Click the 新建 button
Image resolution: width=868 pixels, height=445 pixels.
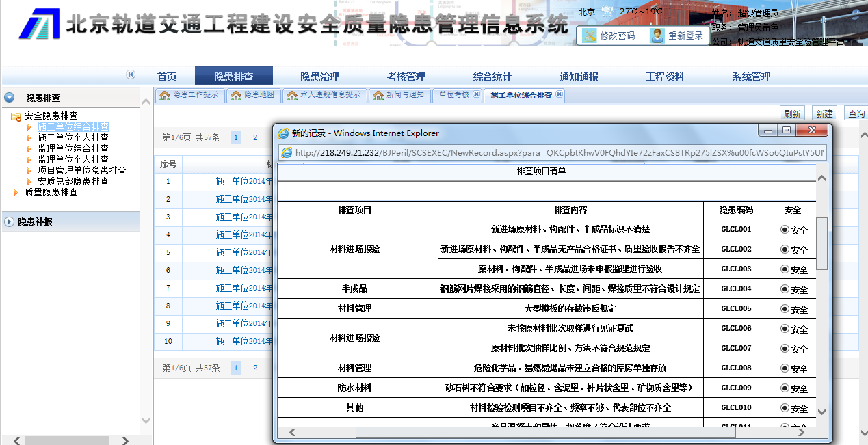(824, 113)
